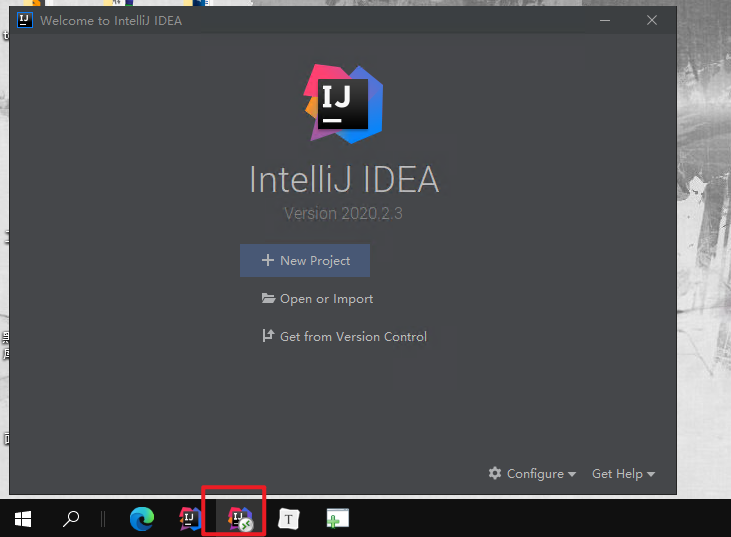The image size is (731, 537).
Task: Click the taskbar search magnifier
Action: 71,518
